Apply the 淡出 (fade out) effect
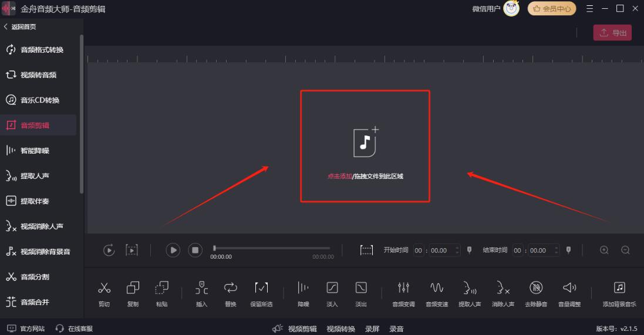The height and width of the screenshot is (335, 644). click(x=360, y=293)
